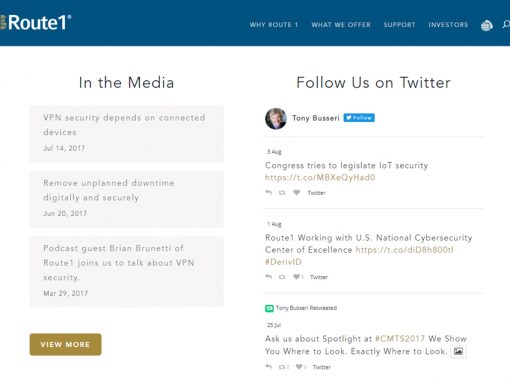Click Tony Busseri's profile photo
The image size is (510, 382).
click(276, 119)
